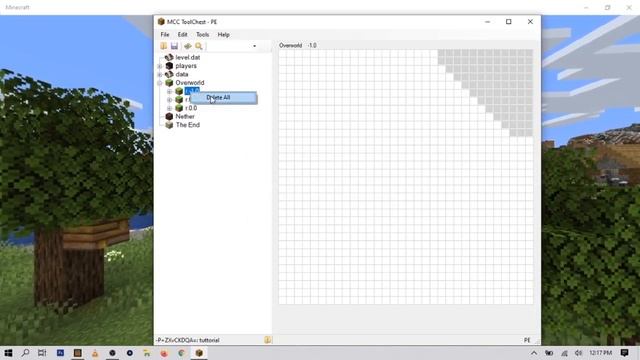Open Task View on the taskbar
The width and height of the screenshot is (640, 360).
click(x=42, y=353)
